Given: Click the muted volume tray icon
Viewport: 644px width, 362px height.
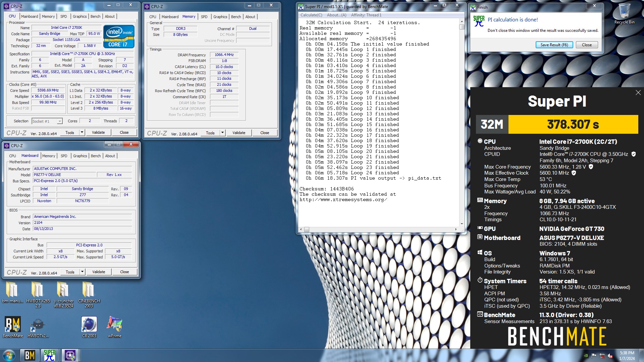Looking at the screenshot, I should pos(610,356).
